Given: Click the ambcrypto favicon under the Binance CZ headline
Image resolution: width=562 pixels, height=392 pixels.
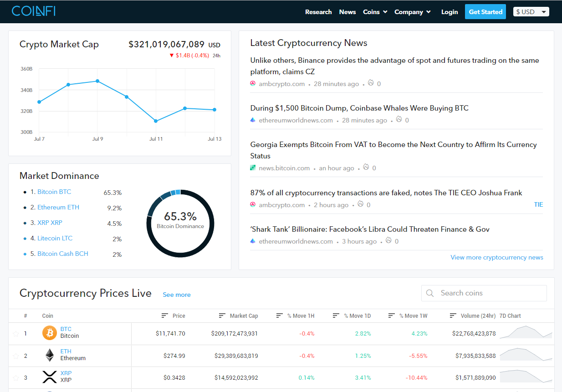Looking at the screenshot, I should pos(253,84).
